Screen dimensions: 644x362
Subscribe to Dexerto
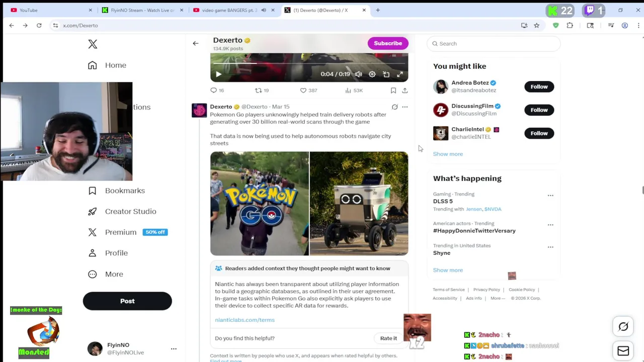(x=388, y=43)
